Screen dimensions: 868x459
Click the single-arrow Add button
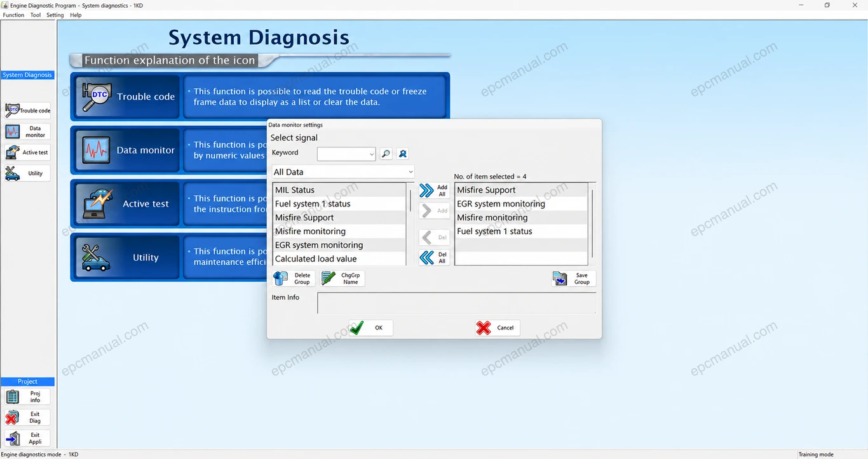coord(435,211)
